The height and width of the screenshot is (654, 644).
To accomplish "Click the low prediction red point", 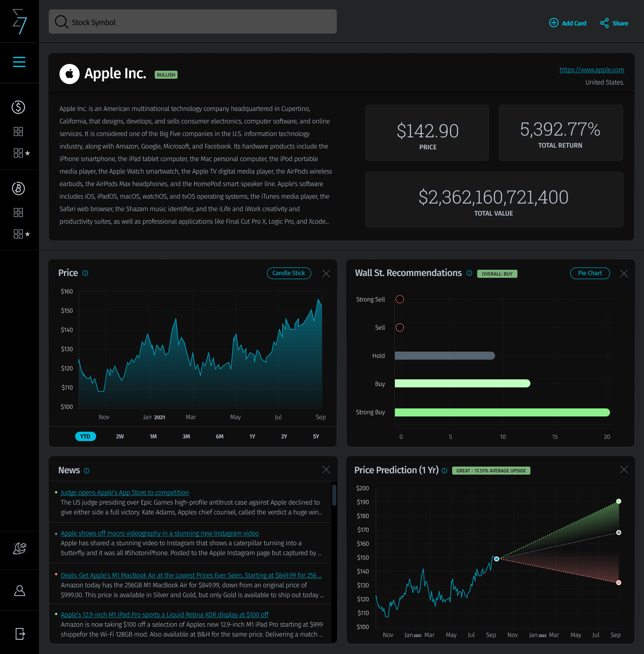I will tap(619, 582).
